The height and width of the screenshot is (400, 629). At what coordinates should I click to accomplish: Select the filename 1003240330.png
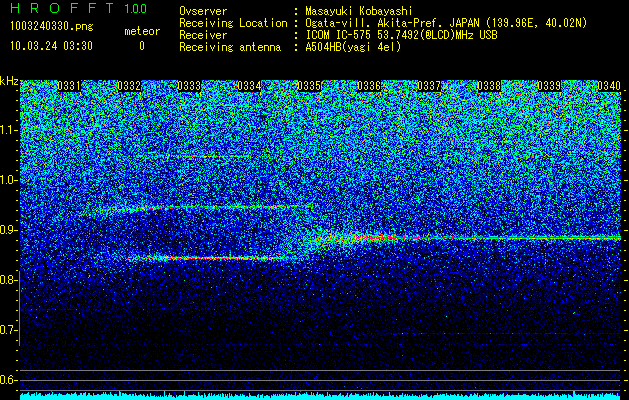52,26
